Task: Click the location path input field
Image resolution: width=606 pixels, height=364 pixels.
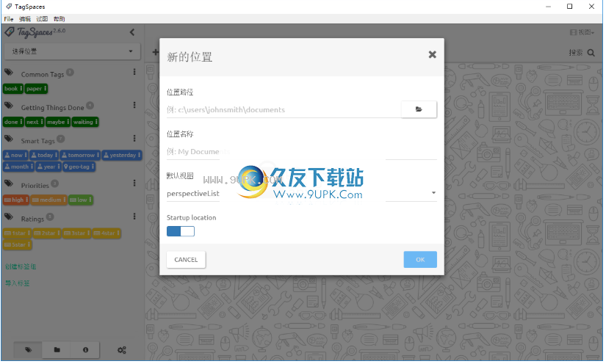Action: click(284, 109)
